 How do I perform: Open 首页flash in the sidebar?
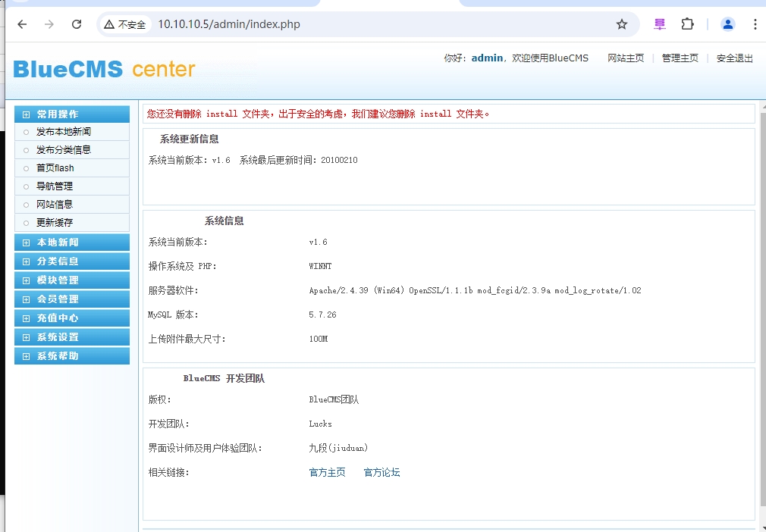(55, 168)
